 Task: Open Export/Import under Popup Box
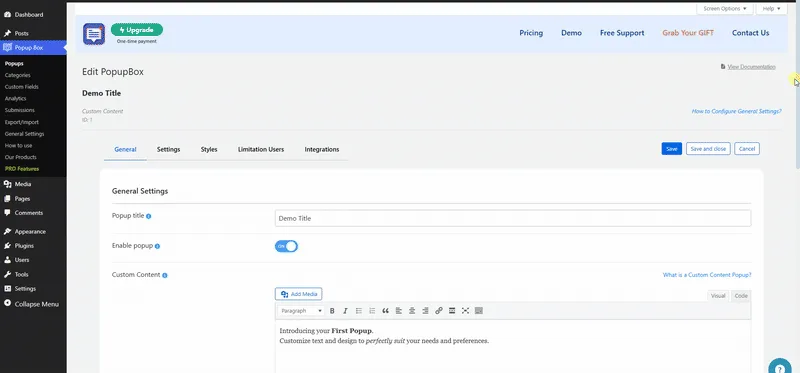(x=21, y=122)
